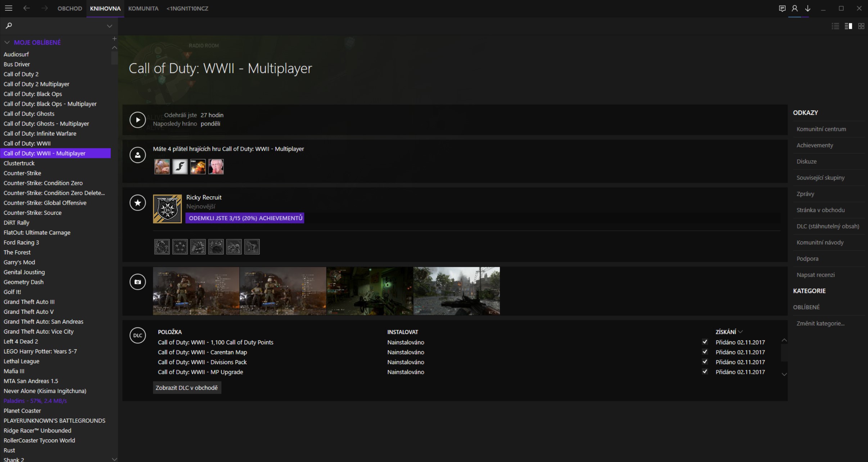
Task: Go back with the left arrow
Action: (27, 8)
